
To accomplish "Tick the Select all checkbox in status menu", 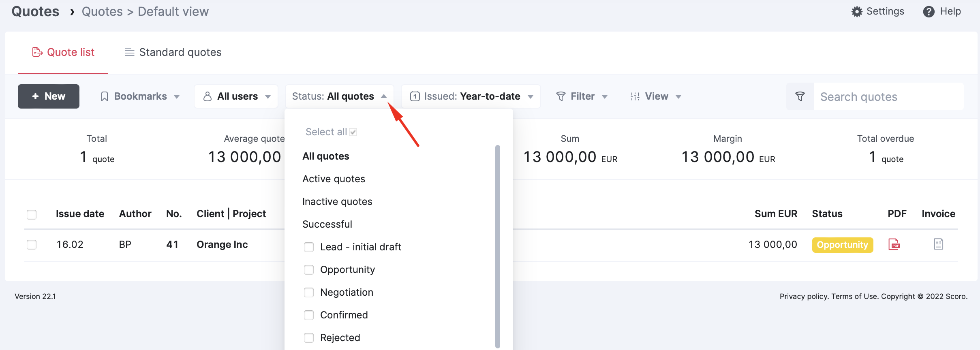I will 353,132.
